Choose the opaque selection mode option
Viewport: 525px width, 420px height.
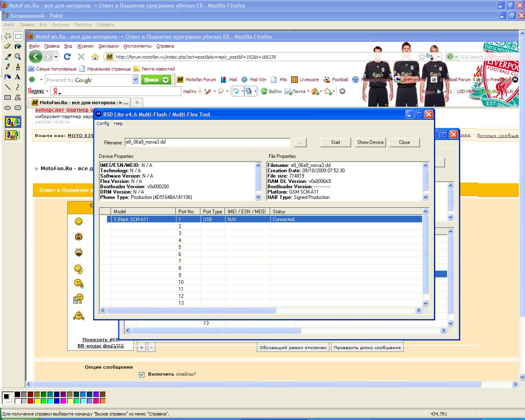click(13, 122)
